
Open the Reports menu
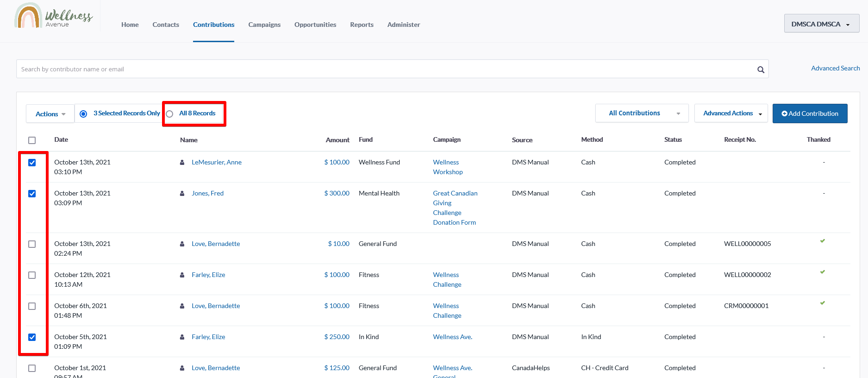(x=362, y=25)
